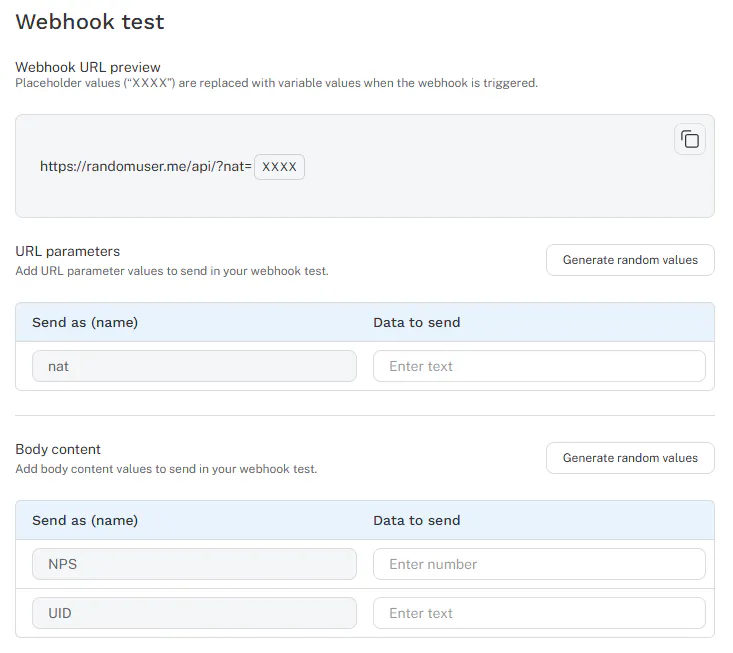Click the Webhook test page heading
733x653 pixels.
point(90,22)
